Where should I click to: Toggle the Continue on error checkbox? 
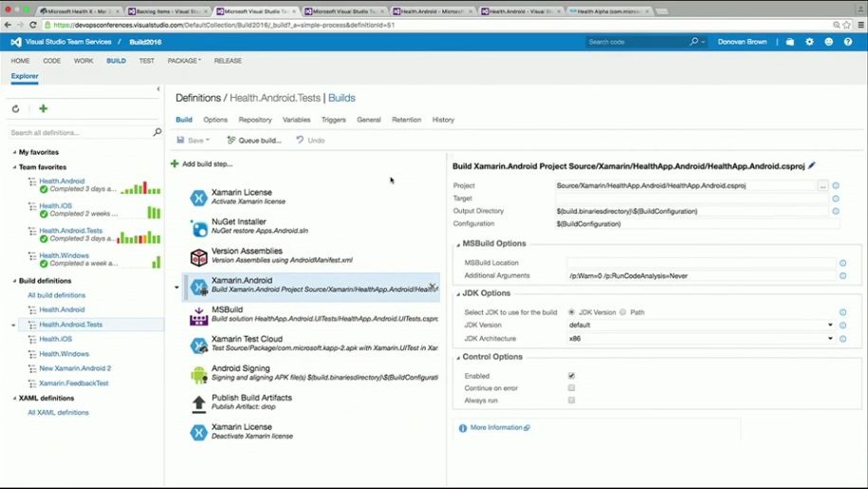click(571, 387)
